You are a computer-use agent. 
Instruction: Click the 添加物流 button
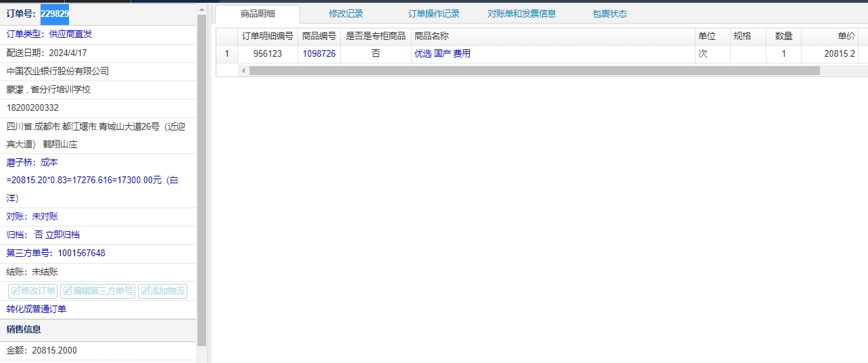162,291
